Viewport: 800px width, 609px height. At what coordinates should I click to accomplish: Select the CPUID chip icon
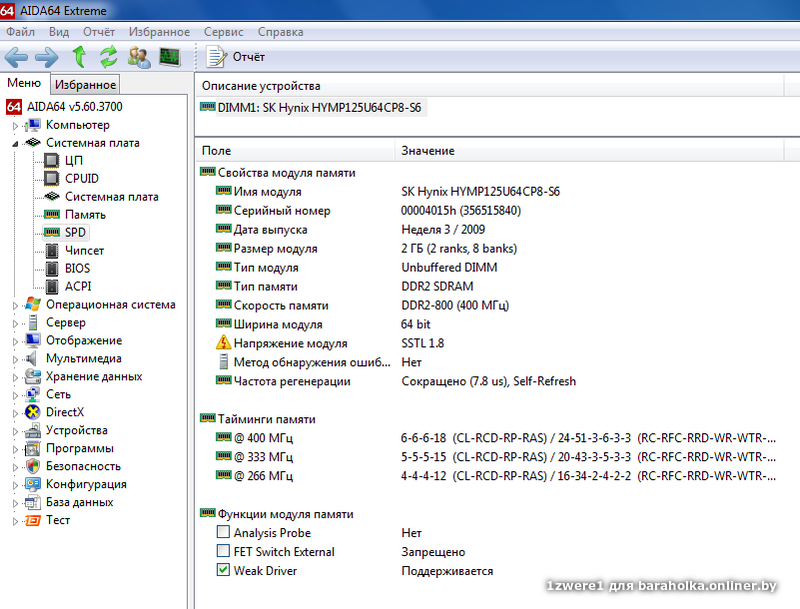pyautogui.click(x=52, y=179)
